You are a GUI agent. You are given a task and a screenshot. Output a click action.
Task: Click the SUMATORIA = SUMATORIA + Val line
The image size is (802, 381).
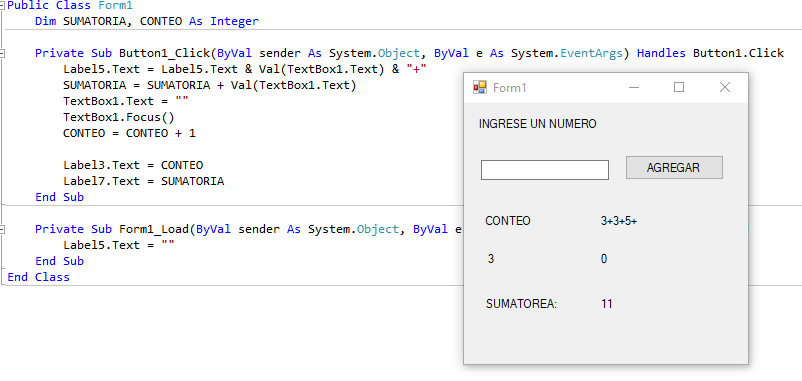(209, 85)
